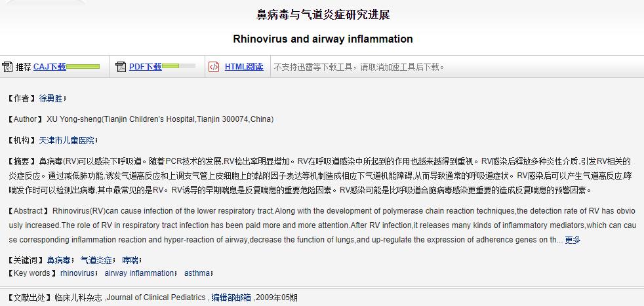
Task: Select the keyword 哮喘
Action: (x=131, y=261)
